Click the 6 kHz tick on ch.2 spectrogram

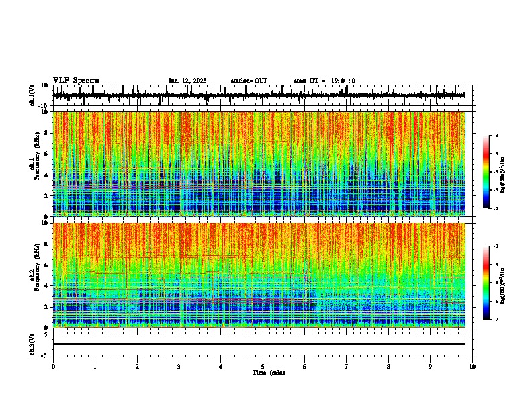click(x=46, y=265)
